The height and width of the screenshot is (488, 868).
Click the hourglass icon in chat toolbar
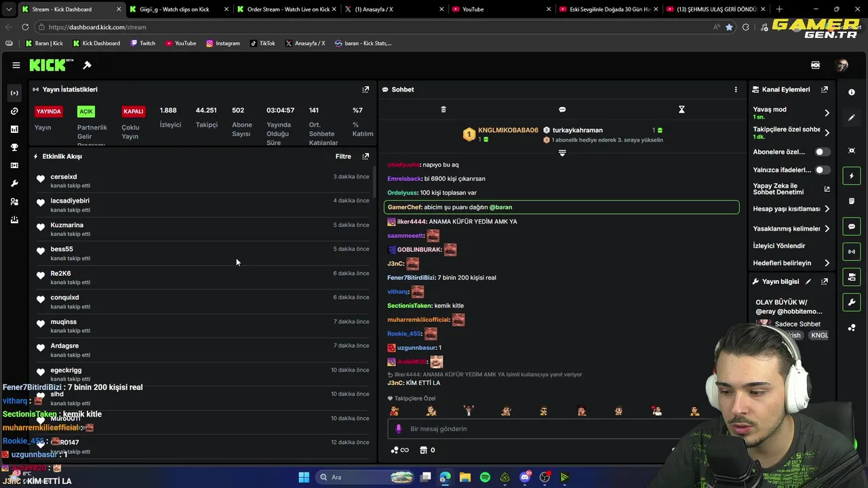click(682, 109)
